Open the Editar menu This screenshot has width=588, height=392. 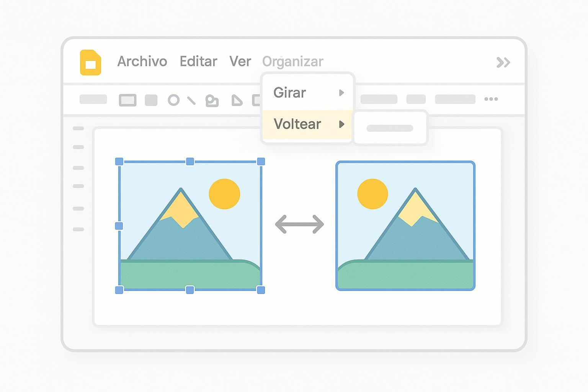click(198, 61)
